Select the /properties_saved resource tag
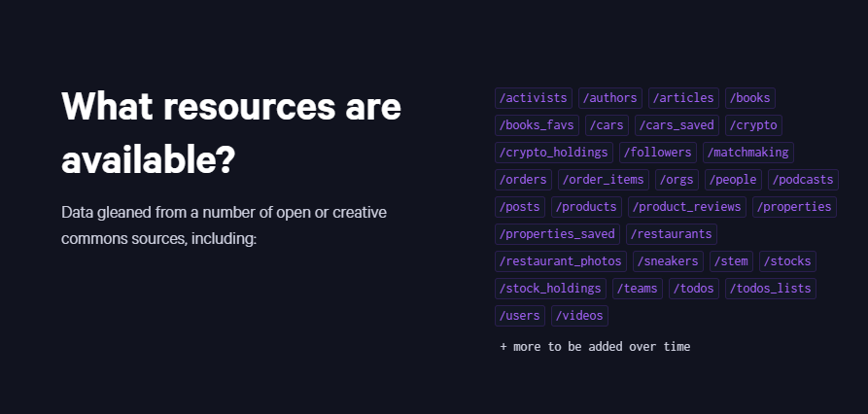Viewport: 868px width, 414px height. tap(557, 233)
